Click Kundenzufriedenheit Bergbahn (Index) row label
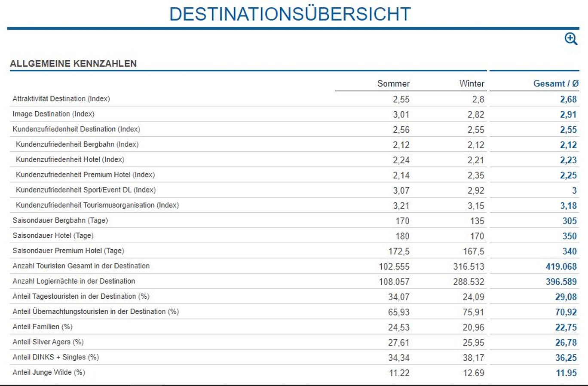Viewport: 588px width, 386px height. coord(77,144)
